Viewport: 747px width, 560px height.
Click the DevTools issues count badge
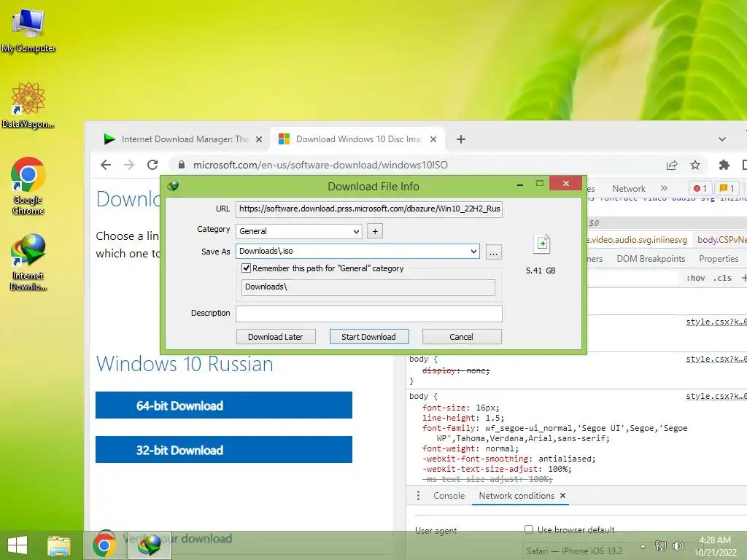[x=727, y=188]
